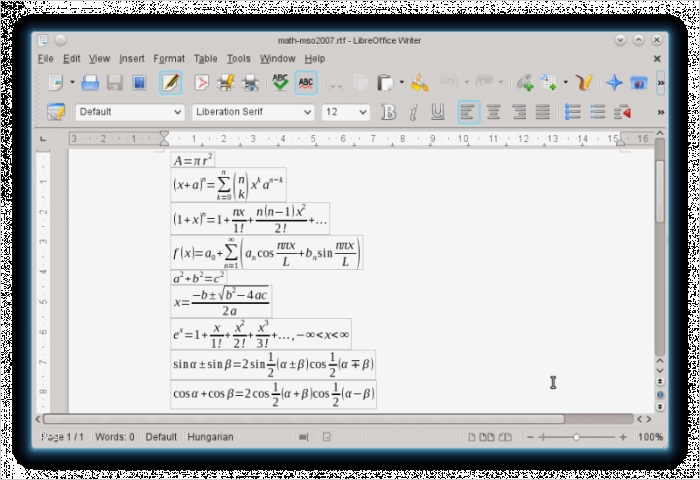Image resolution: width=700 pixels, height=480 pixels.
Task: Open the Insert menu
Action: (x=132, y=58)
